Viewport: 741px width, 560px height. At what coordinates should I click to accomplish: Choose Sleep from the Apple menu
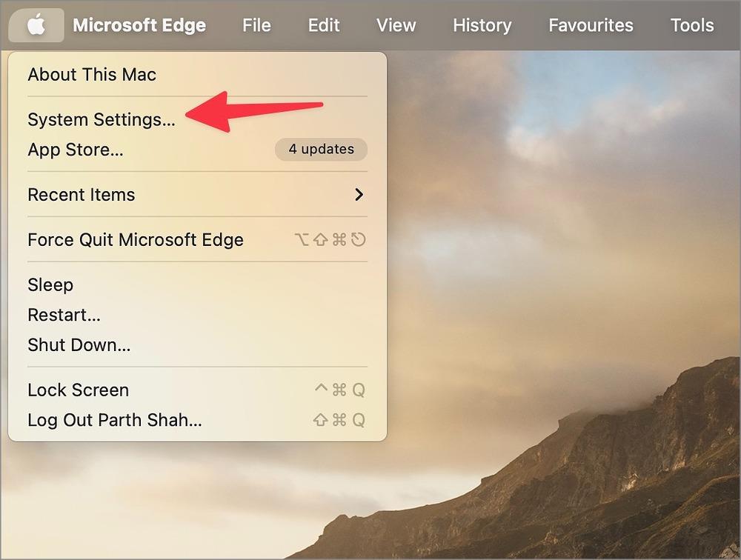pos(198,285)
